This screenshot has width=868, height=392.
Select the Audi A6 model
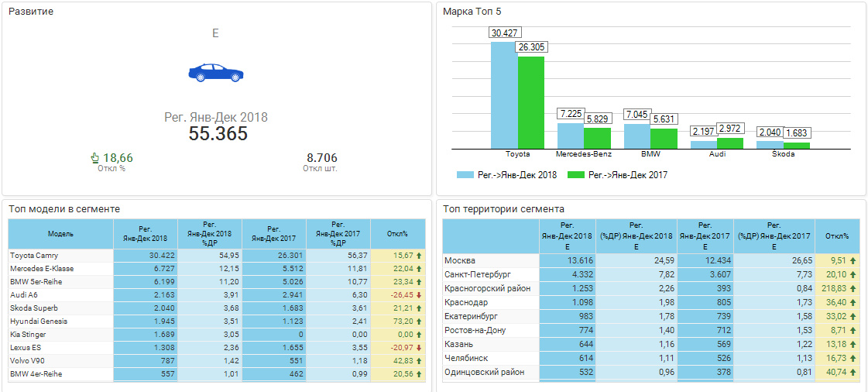(24, 295)
